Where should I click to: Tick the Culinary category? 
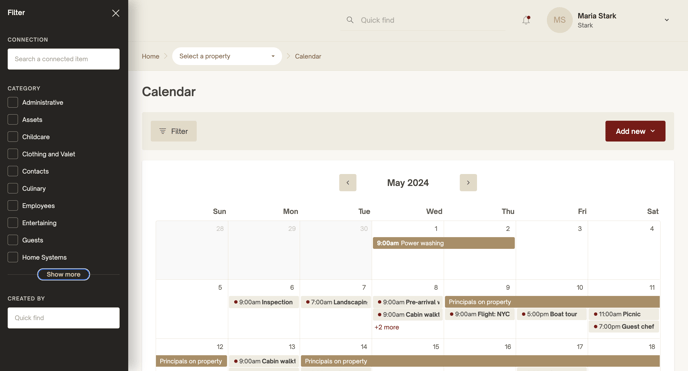(x=13, y=188)
